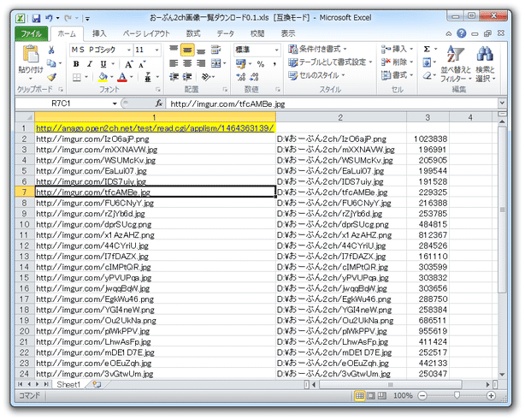Screen dimensions: 525x420
Task: Click 書式 format cells button
Action: click(x=397, y=75)
